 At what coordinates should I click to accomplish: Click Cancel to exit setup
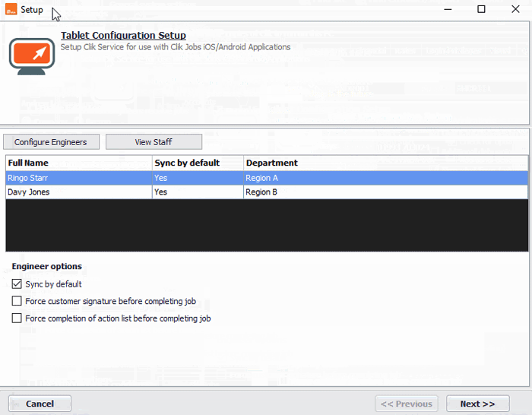click(40, 404)
